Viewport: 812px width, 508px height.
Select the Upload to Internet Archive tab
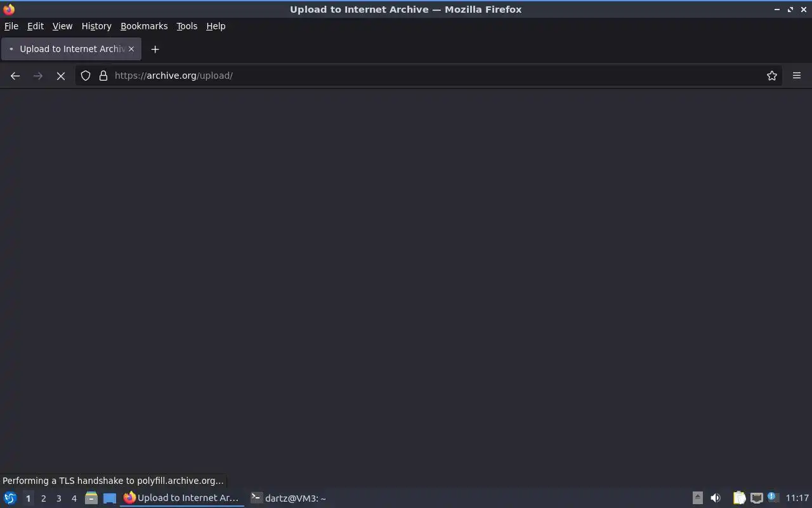(71, 49)
